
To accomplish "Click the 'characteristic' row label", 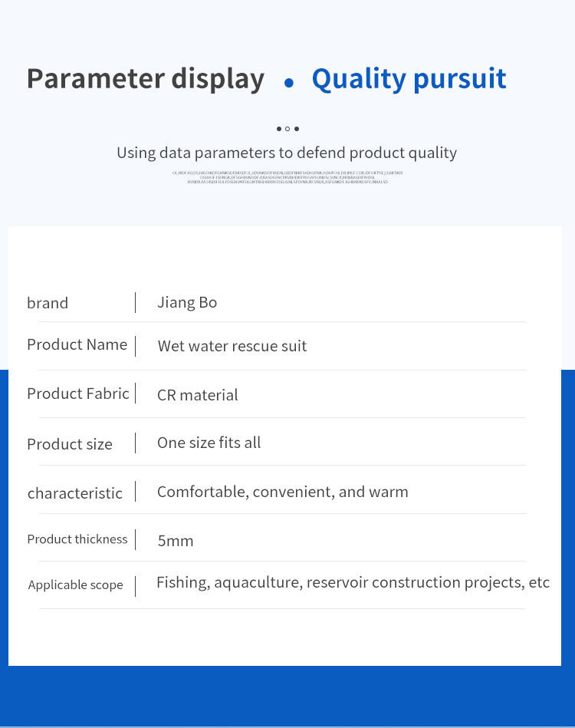I will (x=74, y=493).
